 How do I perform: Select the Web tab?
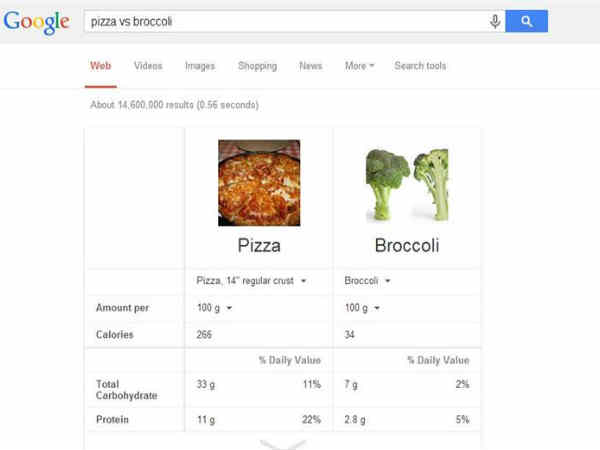100,66
